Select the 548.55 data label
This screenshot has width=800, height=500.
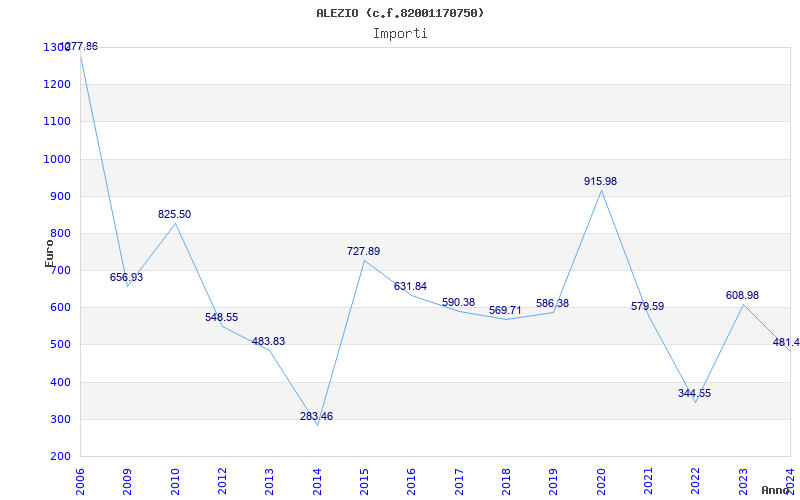[221, 317]
